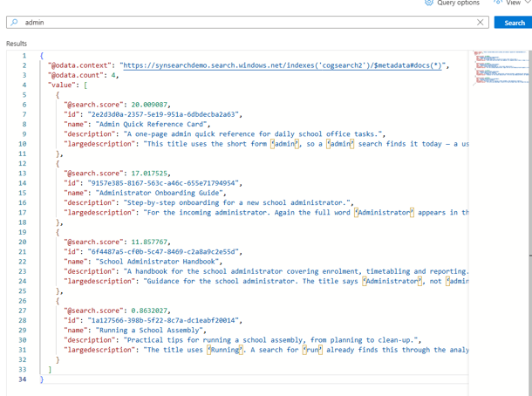Click the closing bracket ] on line 33
Image resolution: width=532 pixels, height=396 pixels.
(x=50, y=370)
